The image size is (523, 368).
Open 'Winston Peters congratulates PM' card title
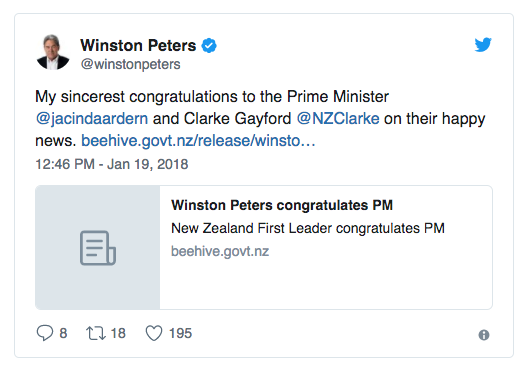[282, 205]
